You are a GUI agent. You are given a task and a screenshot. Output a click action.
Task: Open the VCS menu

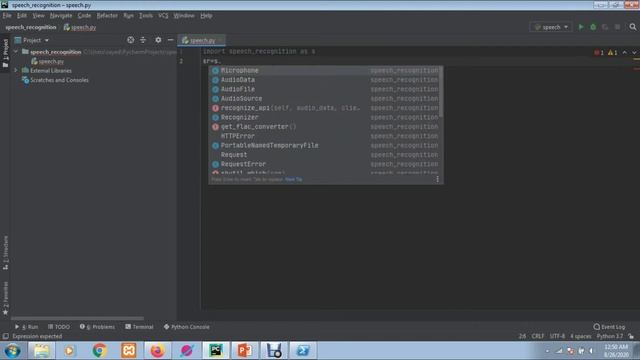pyautogui.click(x=163, y=16)
